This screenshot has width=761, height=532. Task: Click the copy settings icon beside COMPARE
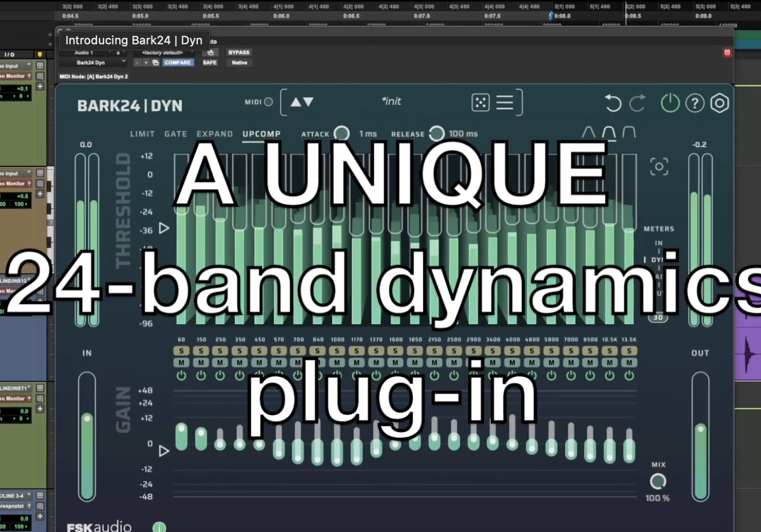coord(155,62)
